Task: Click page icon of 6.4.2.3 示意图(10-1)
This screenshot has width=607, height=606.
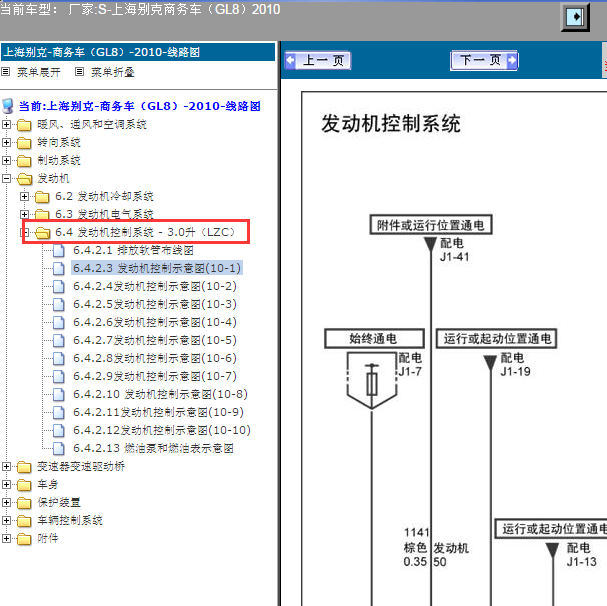Action: (58, 268)
